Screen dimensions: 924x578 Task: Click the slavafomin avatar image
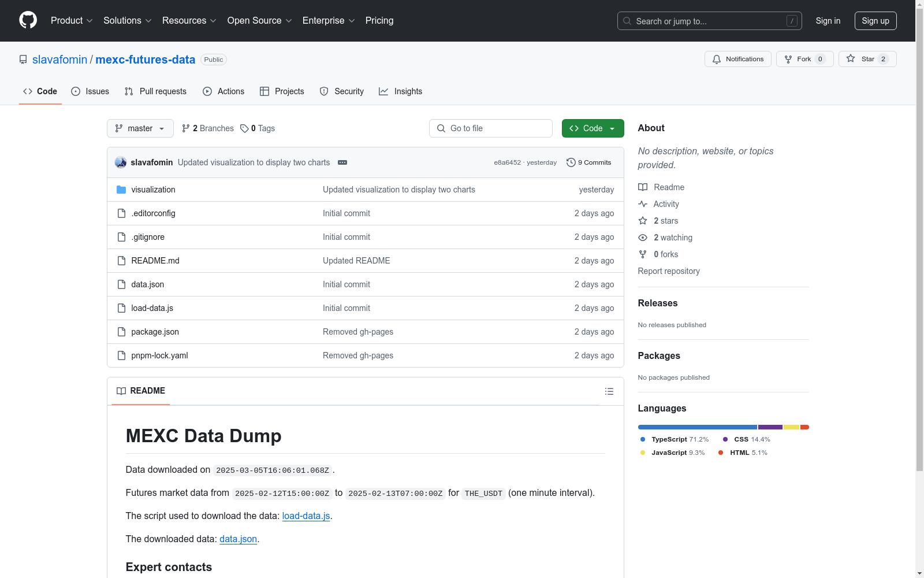[121, 162]
